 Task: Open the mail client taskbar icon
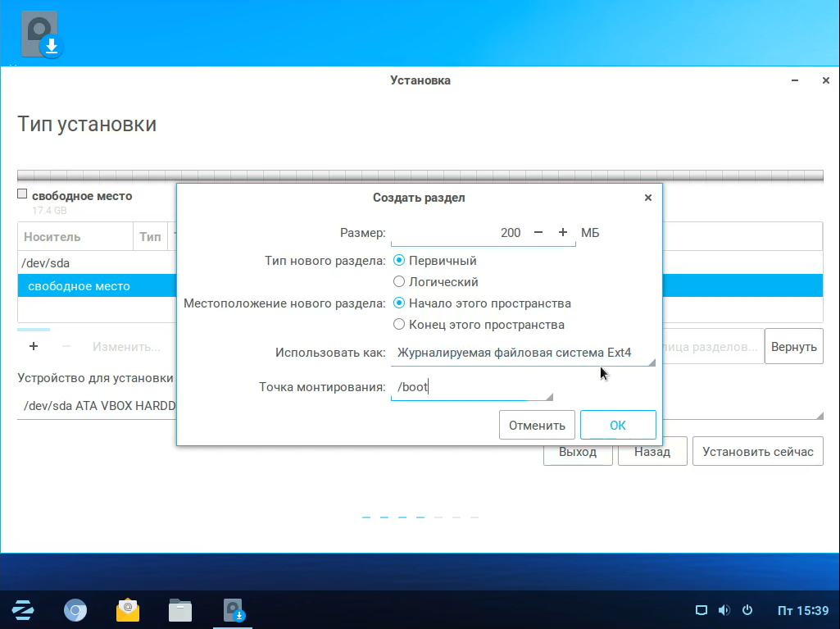pyautogui.click(x=128, y=610)
